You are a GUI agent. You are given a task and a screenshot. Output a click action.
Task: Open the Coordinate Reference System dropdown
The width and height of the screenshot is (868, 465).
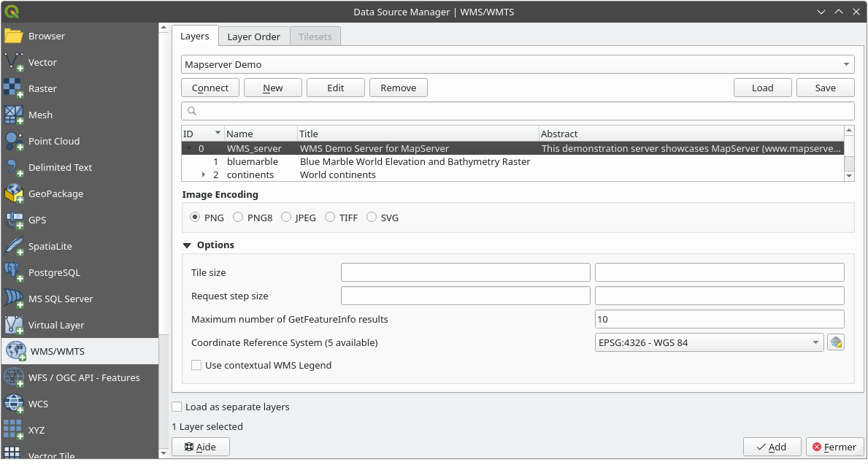(x=710, y=342)
